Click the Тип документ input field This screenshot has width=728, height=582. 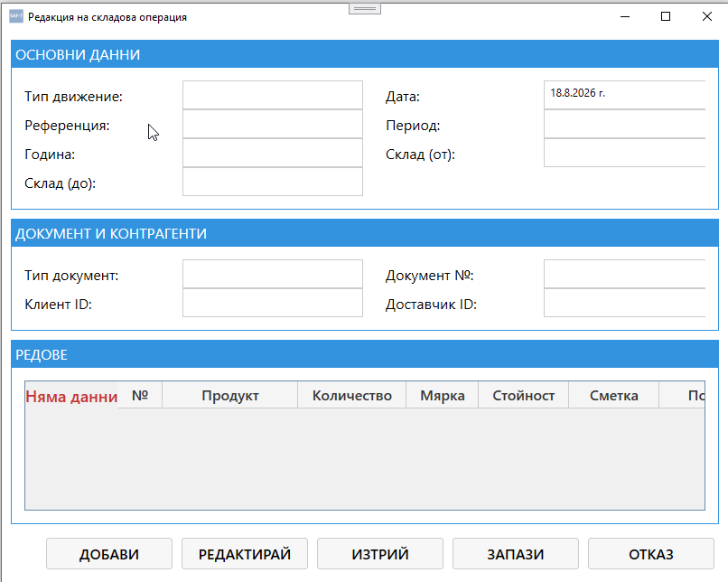[x=273, y=274]
